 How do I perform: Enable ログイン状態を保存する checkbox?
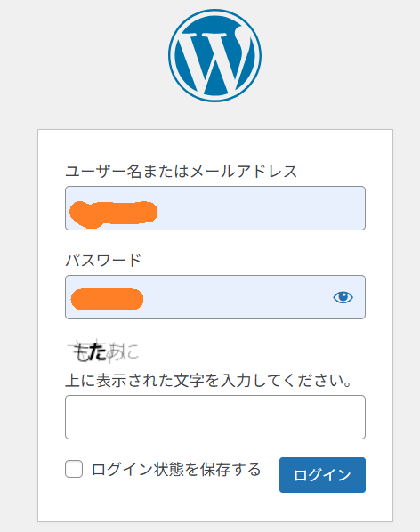click(x=74, y=469)
